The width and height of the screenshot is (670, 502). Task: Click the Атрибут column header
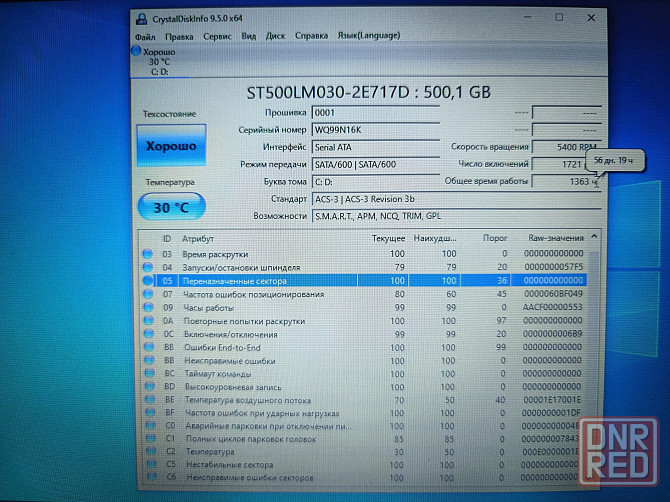pyautogui.click(x=198, y=239)
